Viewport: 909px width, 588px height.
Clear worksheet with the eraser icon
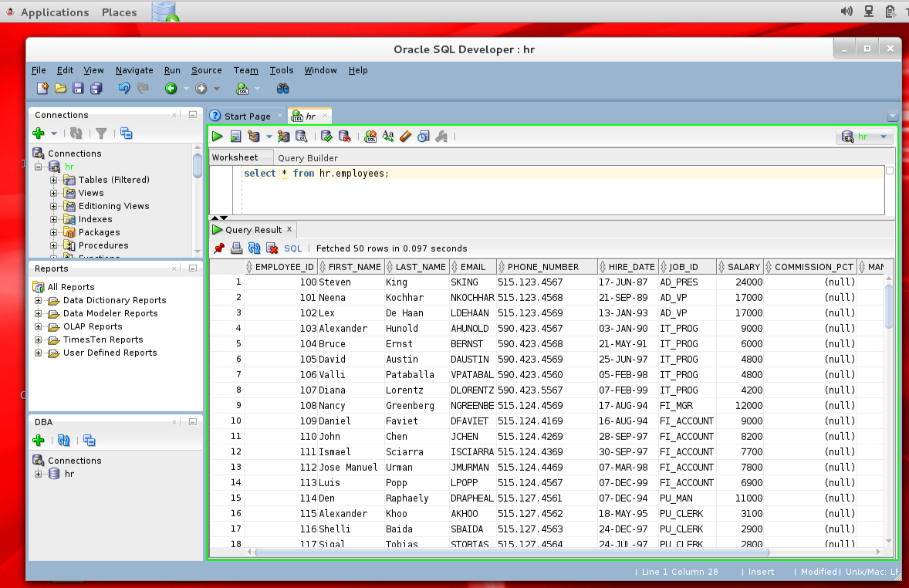[x=406, y=137]
